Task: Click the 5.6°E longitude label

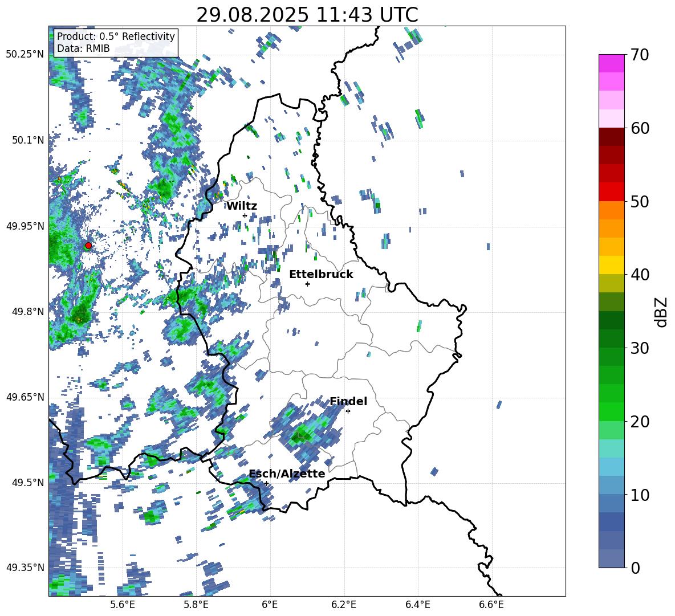Action: tap(123, 605)
